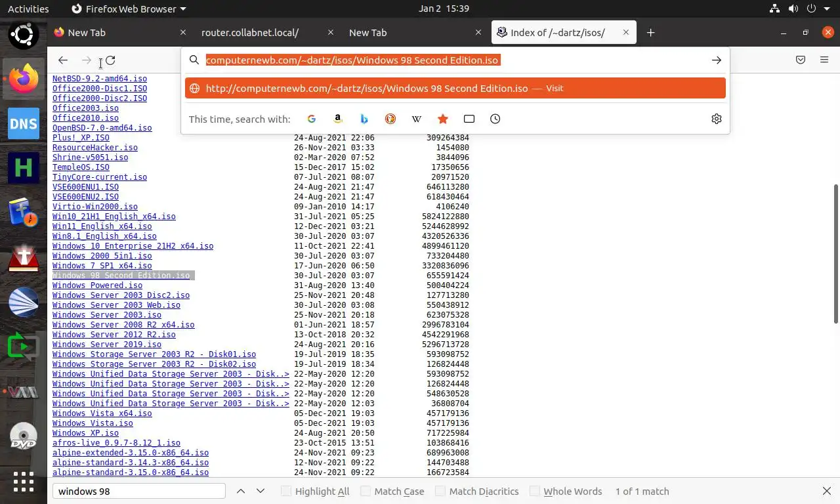840x504 pixels.
Task: Go back using the back arrow
Action: click(63, 60)
